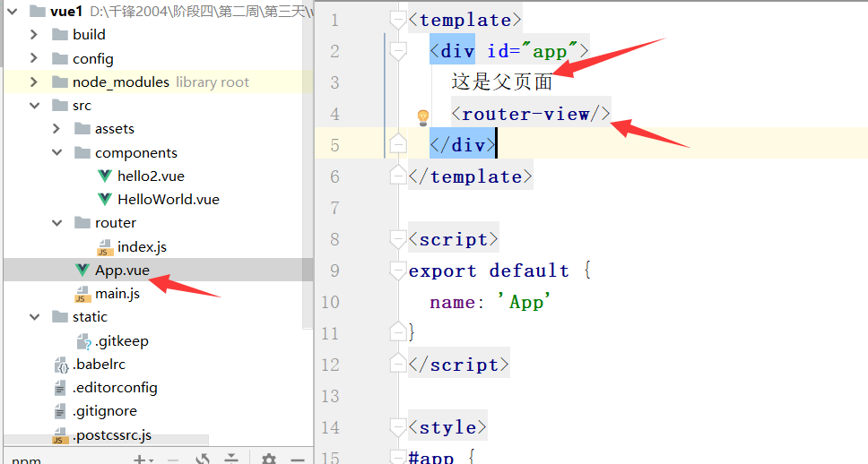Click the project tree vertical scrollbar
The image size is (868, 464).
[308, 166]
